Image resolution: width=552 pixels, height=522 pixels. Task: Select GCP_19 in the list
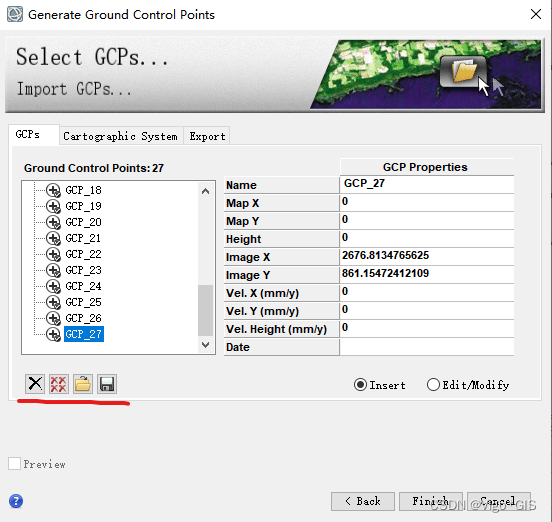(83, 206)
